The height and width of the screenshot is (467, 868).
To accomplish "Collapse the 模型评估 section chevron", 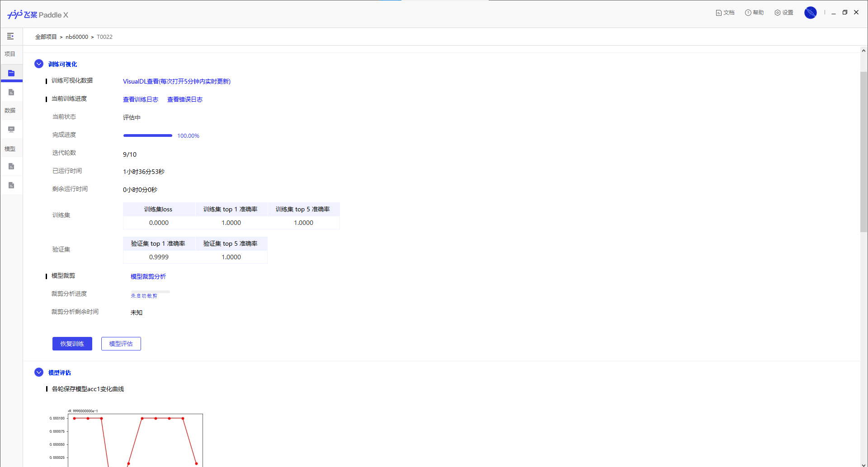I will click(x=39, y=373).
